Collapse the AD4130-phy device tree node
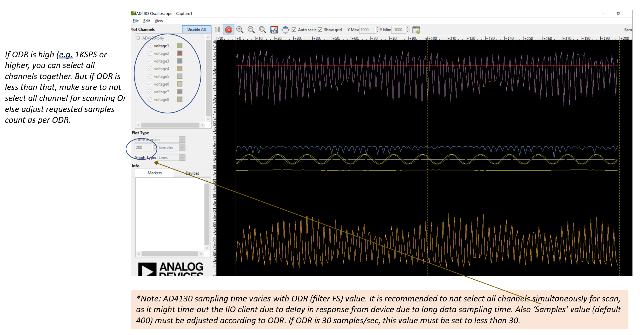644x335 pixels. click(138, 38)
